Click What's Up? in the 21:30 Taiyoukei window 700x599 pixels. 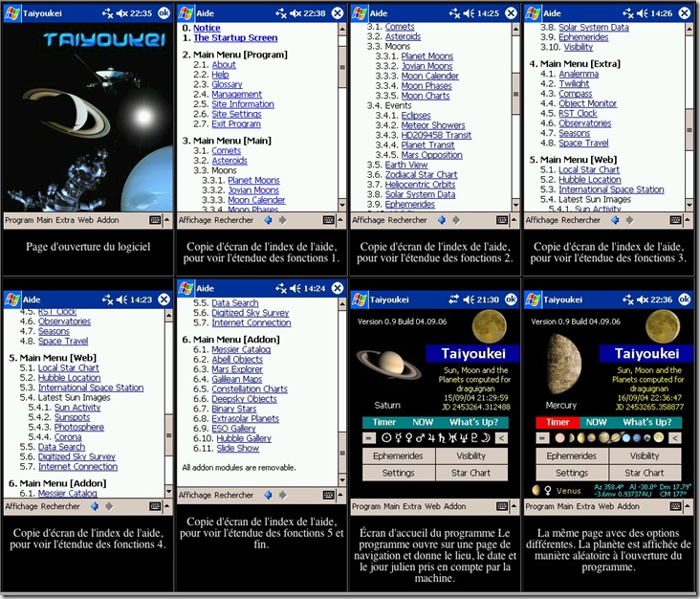[473, 422]
